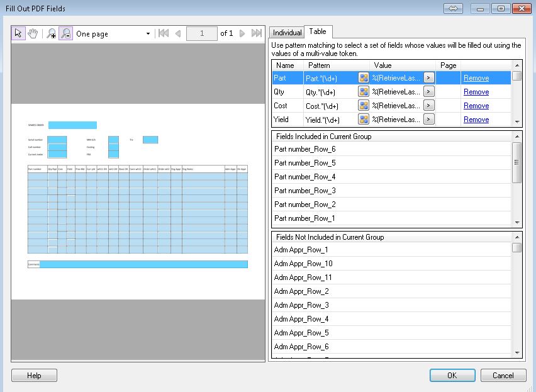Open pattern builder for Cost row
The height and width of the screenshot is (392, 536).
[x=364, y=106]
